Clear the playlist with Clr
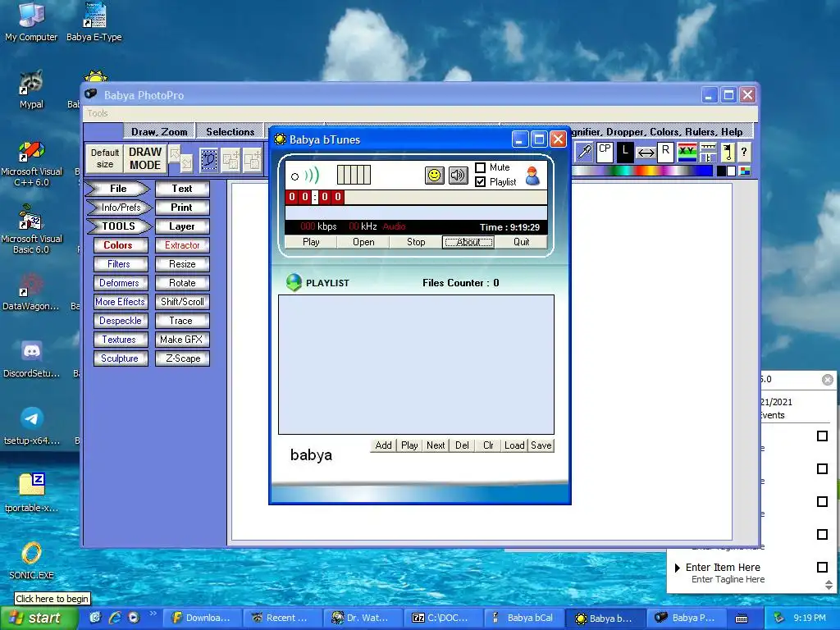The height and width of the screenshot is (630, 840). (x=488, y=445)
